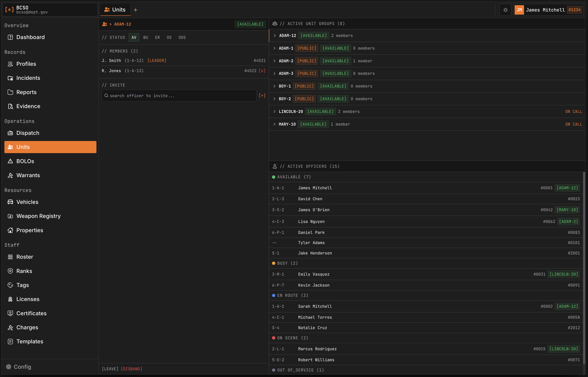Click the Licenses badge icon
This screenshot has width=588, height=377.
pyautogui.click(x=10, y=299)
